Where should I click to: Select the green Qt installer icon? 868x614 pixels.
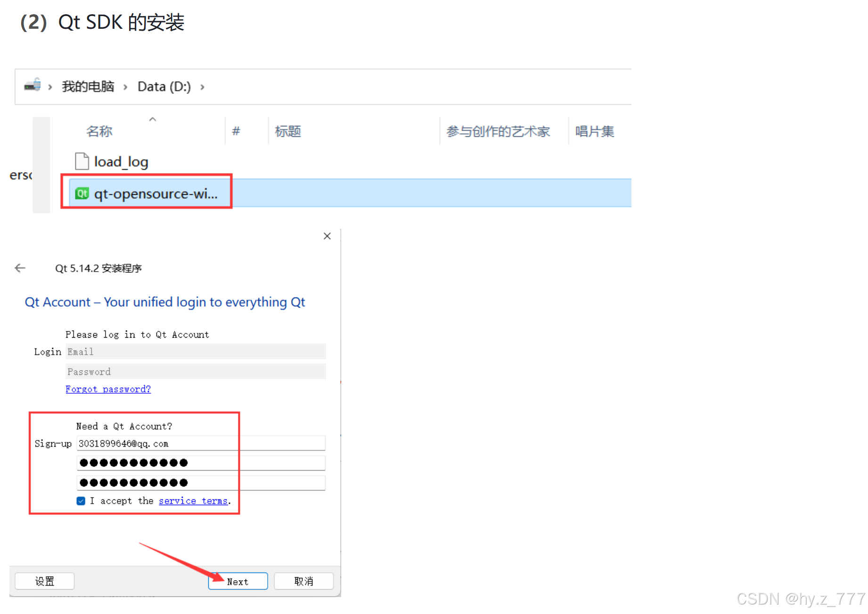82,193
